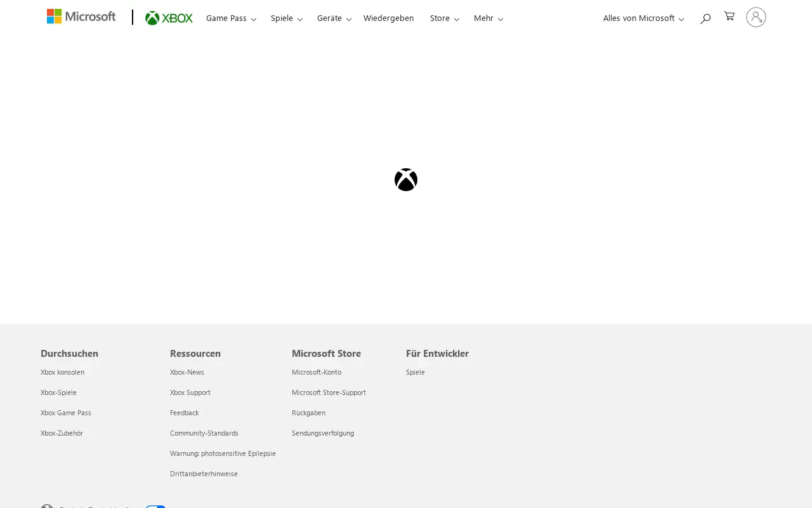Open the shopping cart icon

[x=730, y=17]
